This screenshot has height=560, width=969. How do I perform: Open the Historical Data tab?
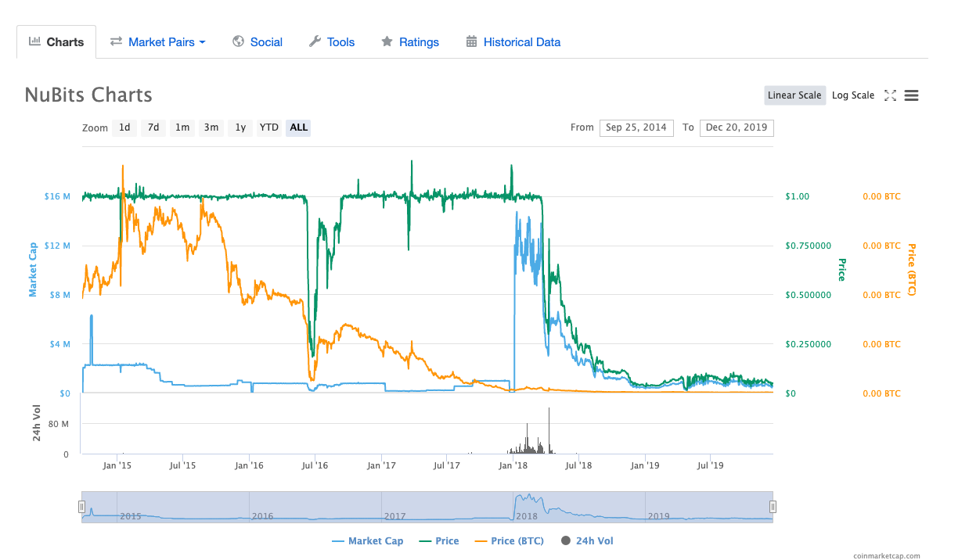pos(513,42)
